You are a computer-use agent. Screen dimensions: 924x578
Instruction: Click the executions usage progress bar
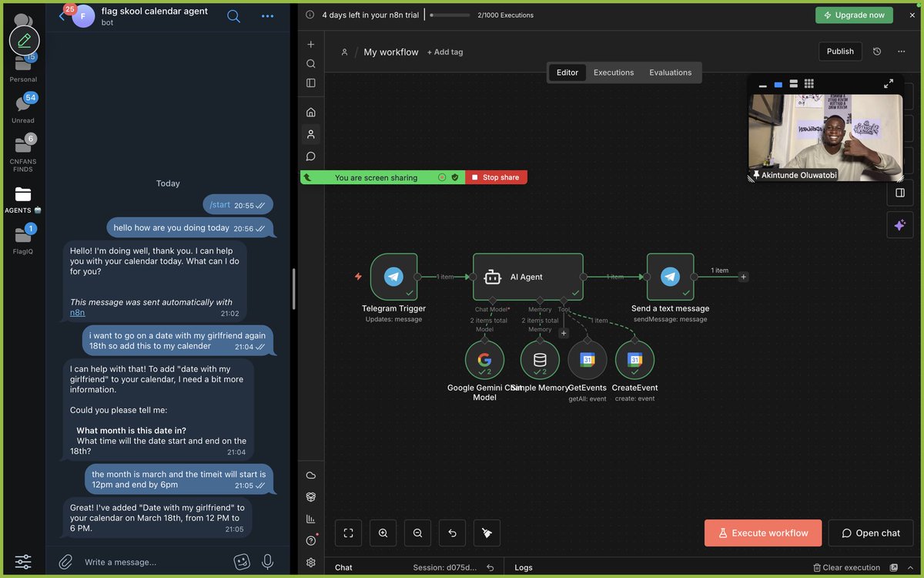pyautogui.click(x=450, y=15)
